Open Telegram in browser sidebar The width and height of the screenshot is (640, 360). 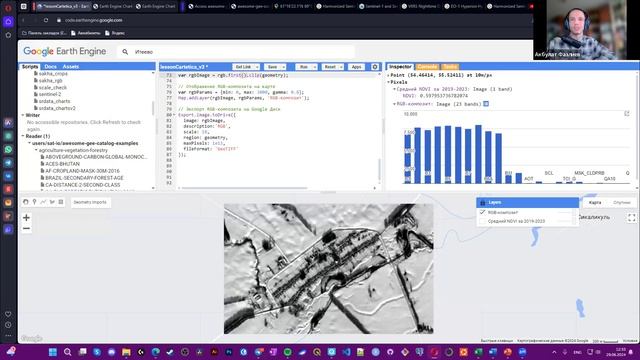(8, 163)
